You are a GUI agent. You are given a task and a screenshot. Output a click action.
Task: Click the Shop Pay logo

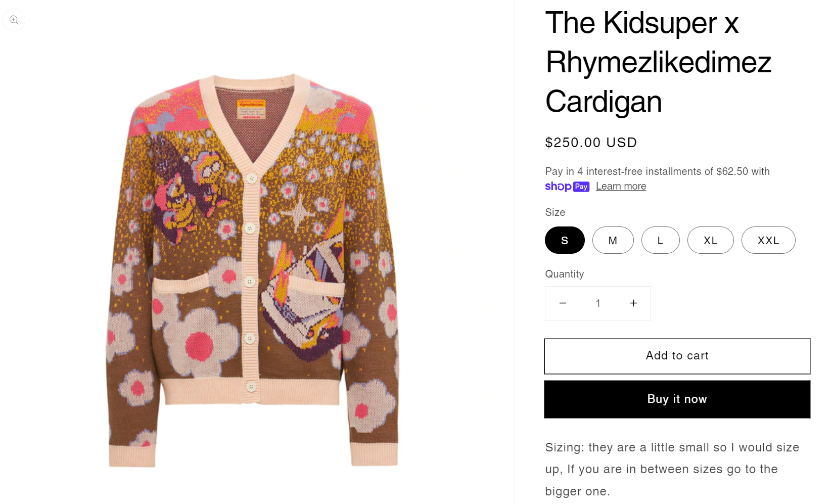(x=567, y=187)
